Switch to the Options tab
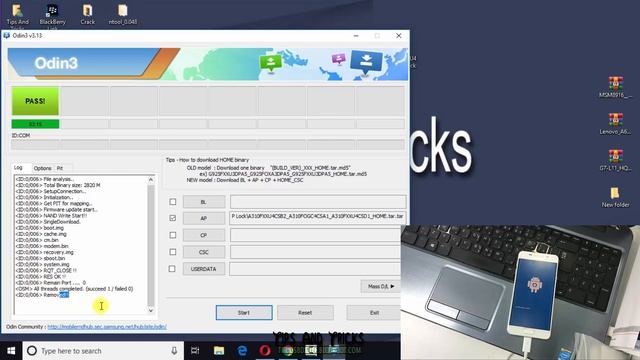 [42, 168]
